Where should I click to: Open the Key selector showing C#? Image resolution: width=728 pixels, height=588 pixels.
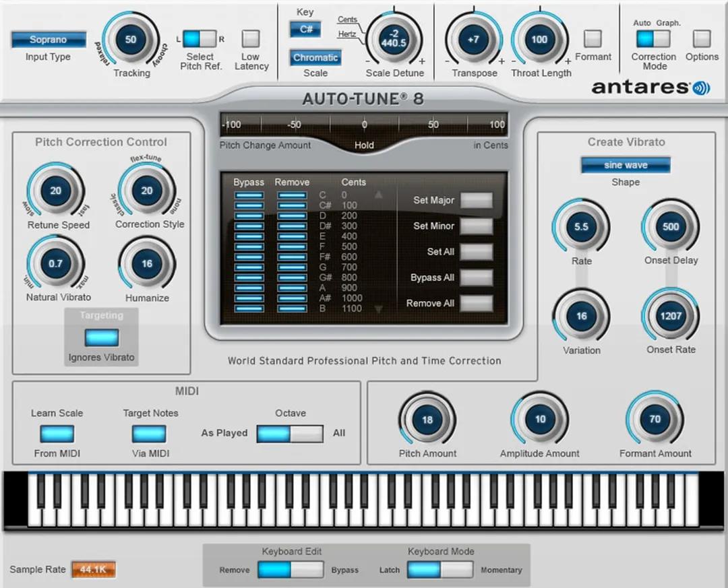click(305, 30)
